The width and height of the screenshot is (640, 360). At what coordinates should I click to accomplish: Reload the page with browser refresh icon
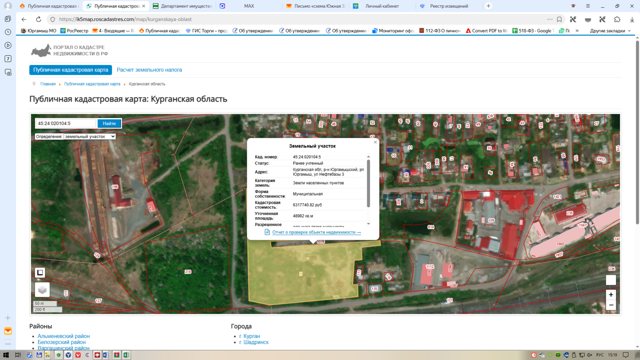tap(38, 19)
